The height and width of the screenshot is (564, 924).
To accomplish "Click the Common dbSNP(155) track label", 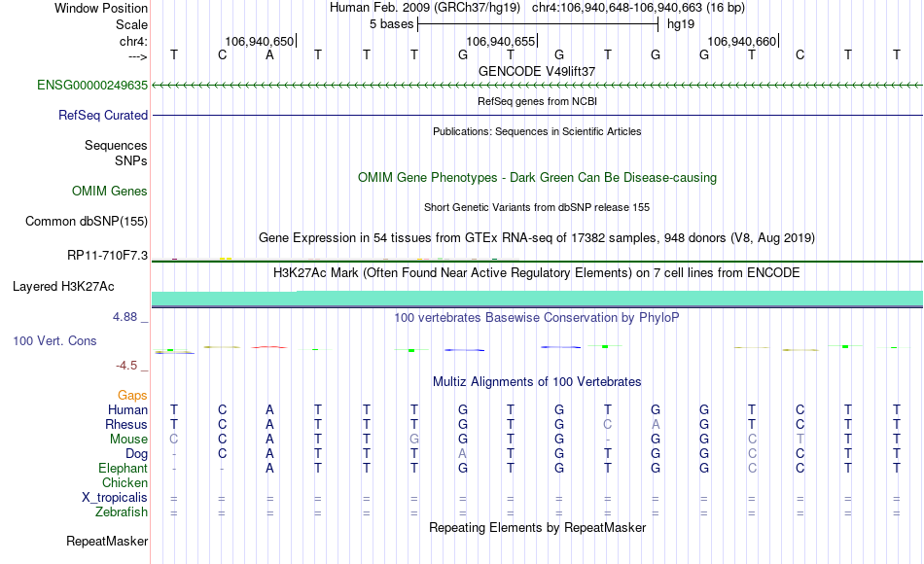I will pyautogui.click(x=86, y=221).
